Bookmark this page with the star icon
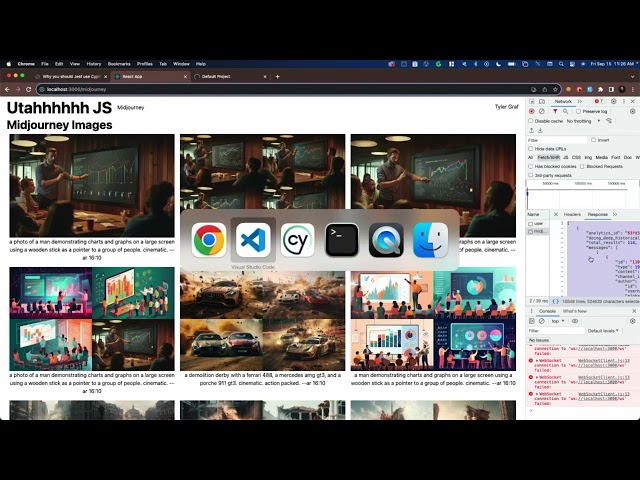Viewport: 640px width, 480px height. click(x=555, y=89)
